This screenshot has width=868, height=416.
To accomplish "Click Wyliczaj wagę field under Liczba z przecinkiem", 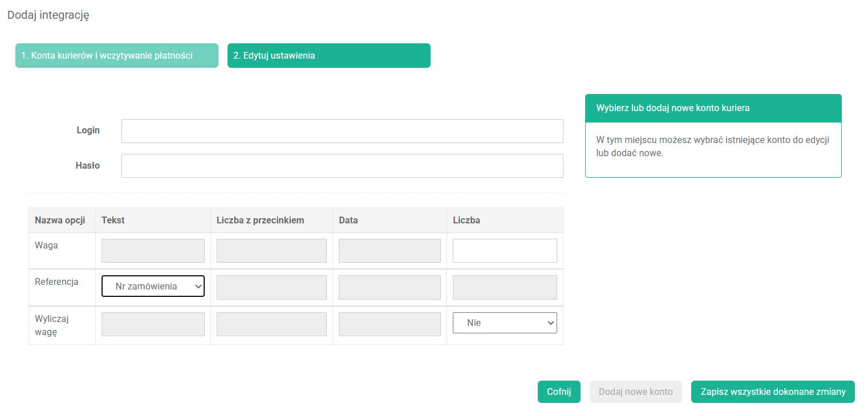I will (x=271, y=324).
